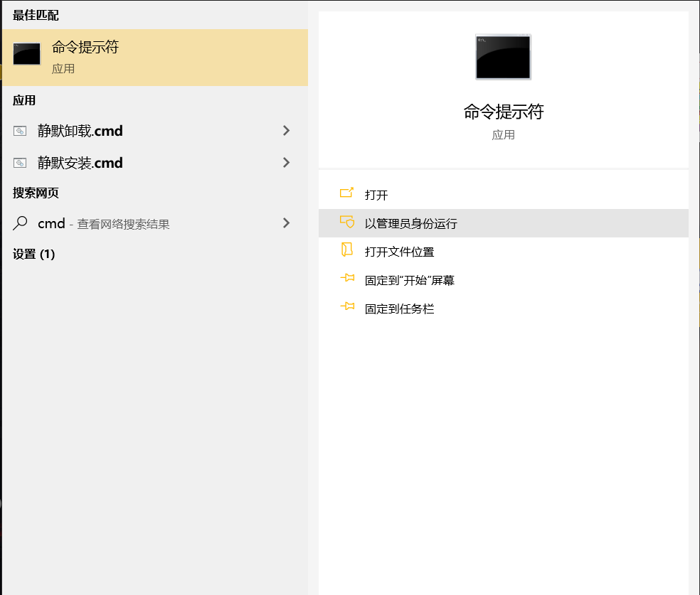Expand options arrow for 静默卸载.cmd
This screenshot has height=595, width=700.
[x=287, y=131]
